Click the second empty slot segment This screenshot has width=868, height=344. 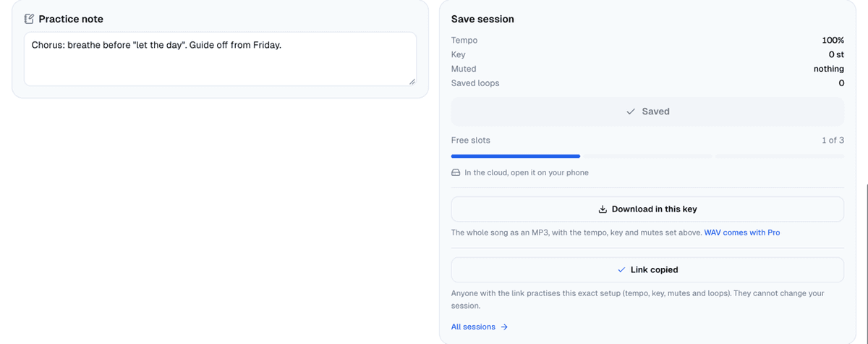pos(647,156)
